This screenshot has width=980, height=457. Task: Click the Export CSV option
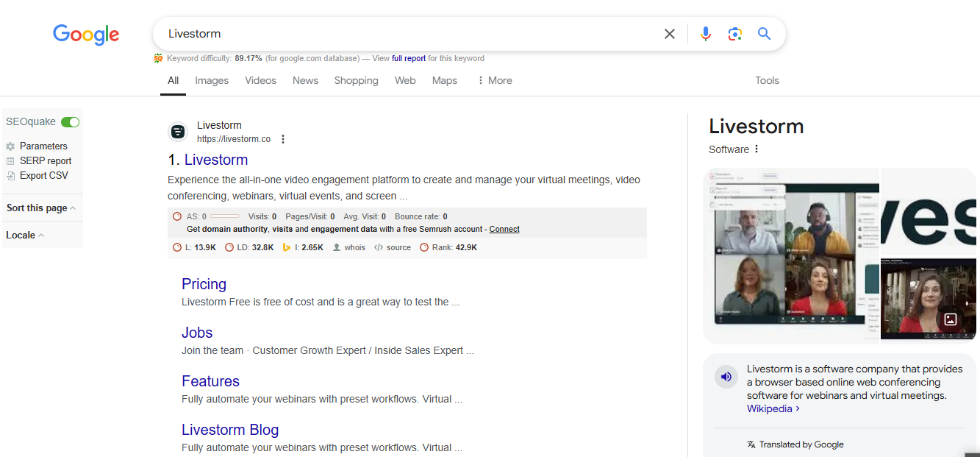43,175
